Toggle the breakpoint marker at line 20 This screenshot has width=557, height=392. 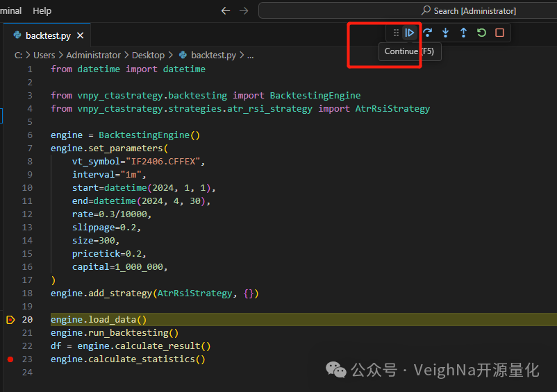coord(10,320)
